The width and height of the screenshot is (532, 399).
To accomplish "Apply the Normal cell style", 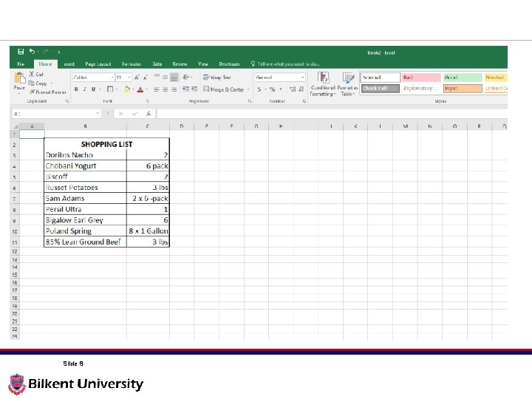I will point(380,78).
